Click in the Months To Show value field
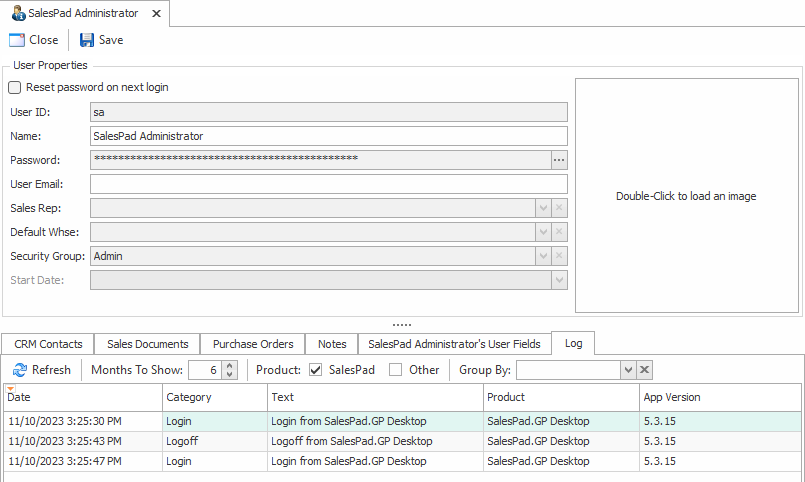 coord(205,370)
